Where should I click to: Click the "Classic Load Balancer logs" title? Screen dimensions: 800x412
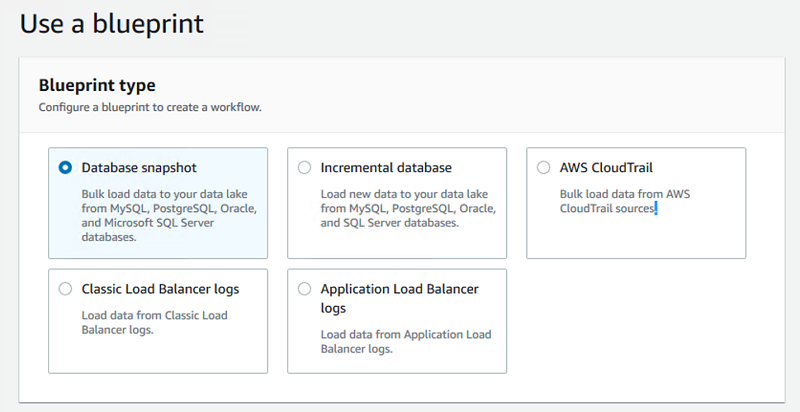point(160,289)
